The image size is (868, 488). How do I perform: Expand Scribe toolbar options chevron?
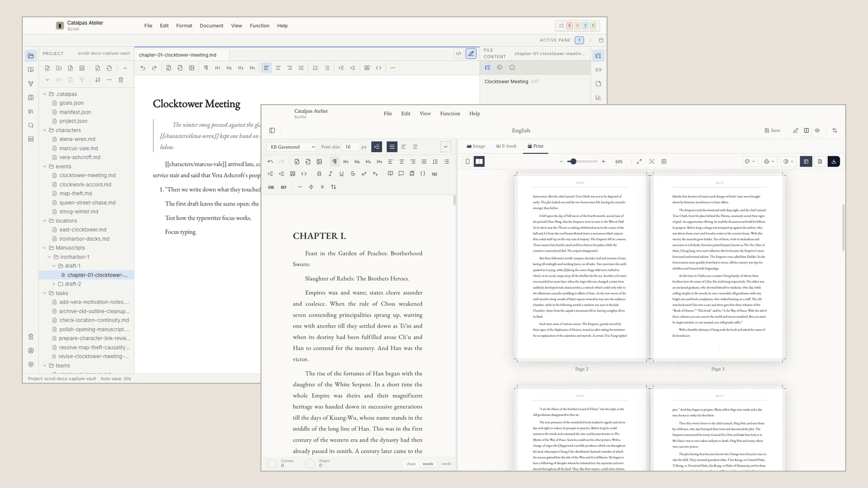pyautogui.click(x=445, y=147)
